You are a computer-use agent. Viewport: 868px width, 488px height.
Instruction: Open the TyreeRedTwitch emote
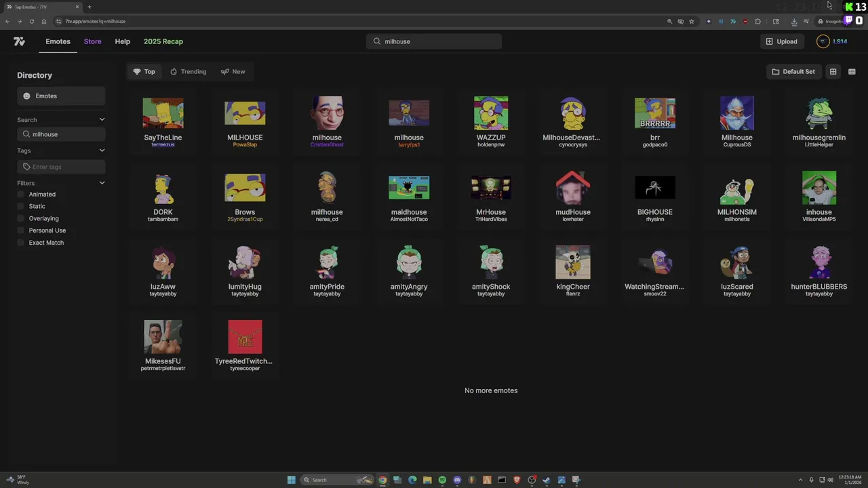tap(245, 346)
